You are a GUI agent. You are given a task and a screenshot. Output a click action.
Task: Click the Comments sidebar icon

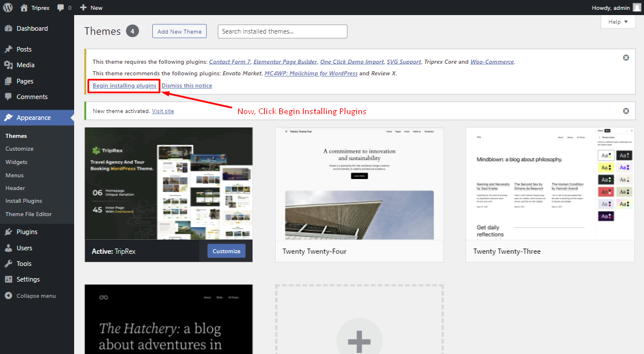click(8, 97)
